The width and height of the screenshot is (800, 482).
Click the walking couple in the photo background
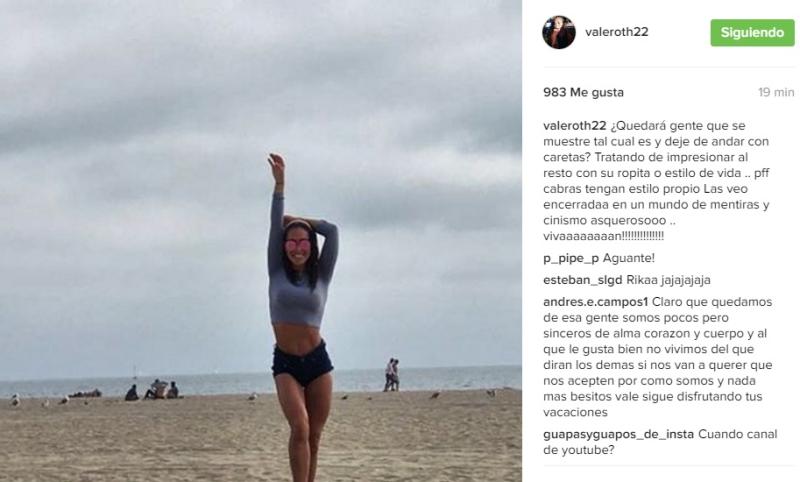(x=391, y=374)
